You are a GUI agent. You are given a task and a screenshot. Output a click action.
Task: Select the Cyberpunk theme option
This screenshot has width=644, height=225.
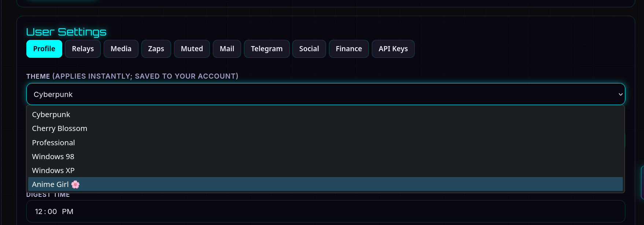(325, 115)
